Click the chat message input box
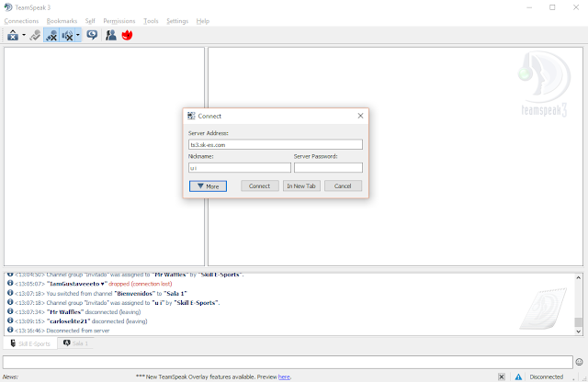The width and height of the screenshot is (588, 382). pyautogui.click(x=288, y=362)
